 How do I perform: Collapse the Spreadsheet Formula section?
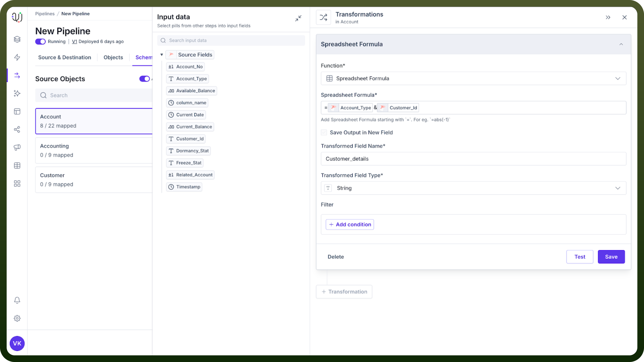(621, 44)
